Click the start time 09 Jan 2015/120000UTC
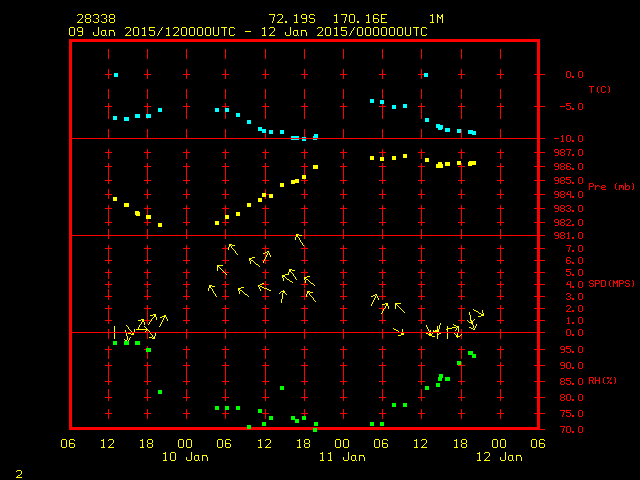The image size is (640, 480). pos(150,32)
